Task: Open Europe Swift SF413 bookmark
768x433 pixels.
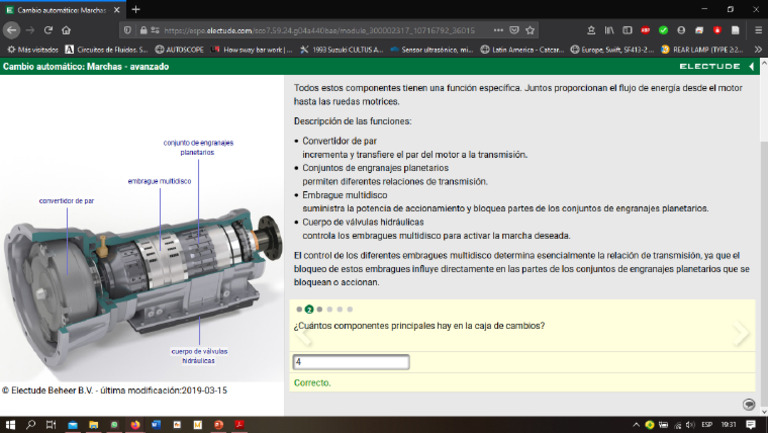Action: pyautogui.click(x=612, y=49)
